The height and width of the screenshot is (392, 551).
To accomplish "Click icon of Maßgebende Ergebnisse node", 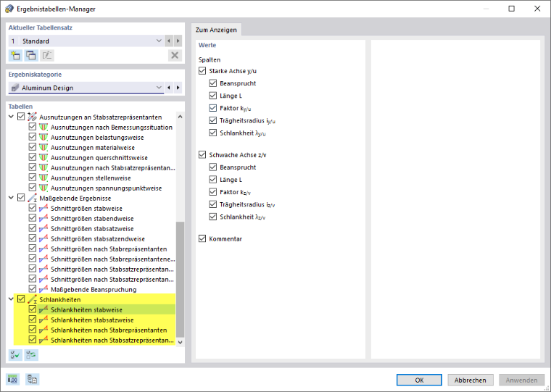I will pos(33,198).
